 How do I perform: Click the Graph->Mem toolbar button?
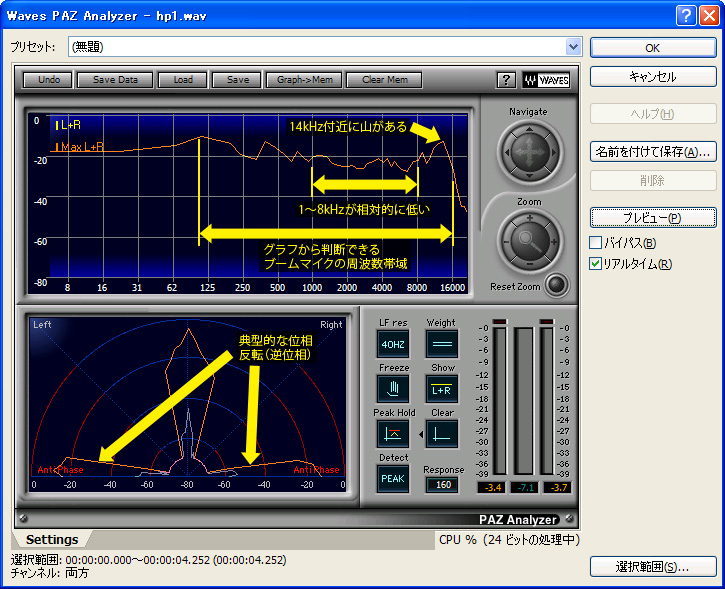click(x=304, y=80)
